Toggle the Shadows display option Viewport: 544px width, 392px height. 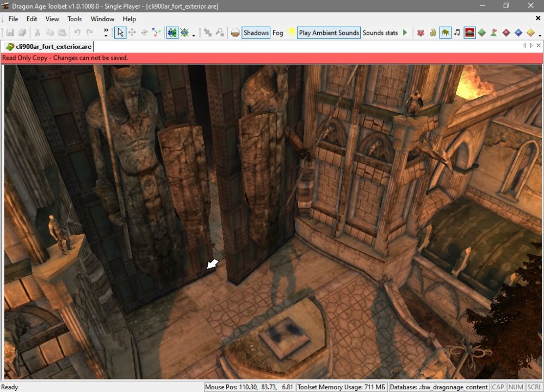pyautogui.click(x=256, y=33)
